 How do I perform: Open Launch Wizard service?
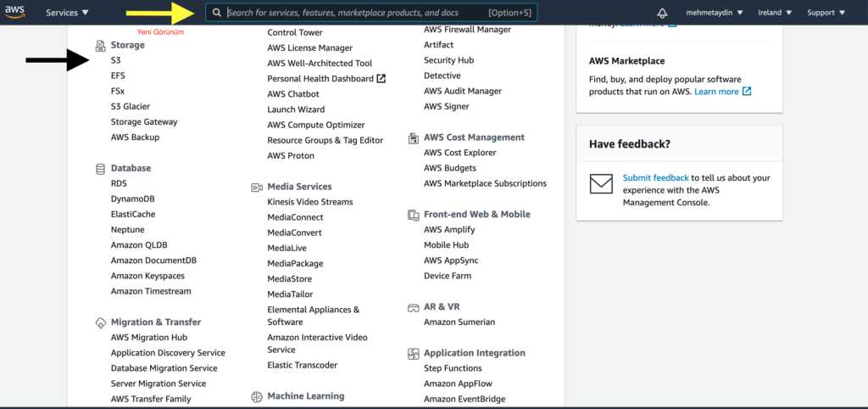[296, 109]
